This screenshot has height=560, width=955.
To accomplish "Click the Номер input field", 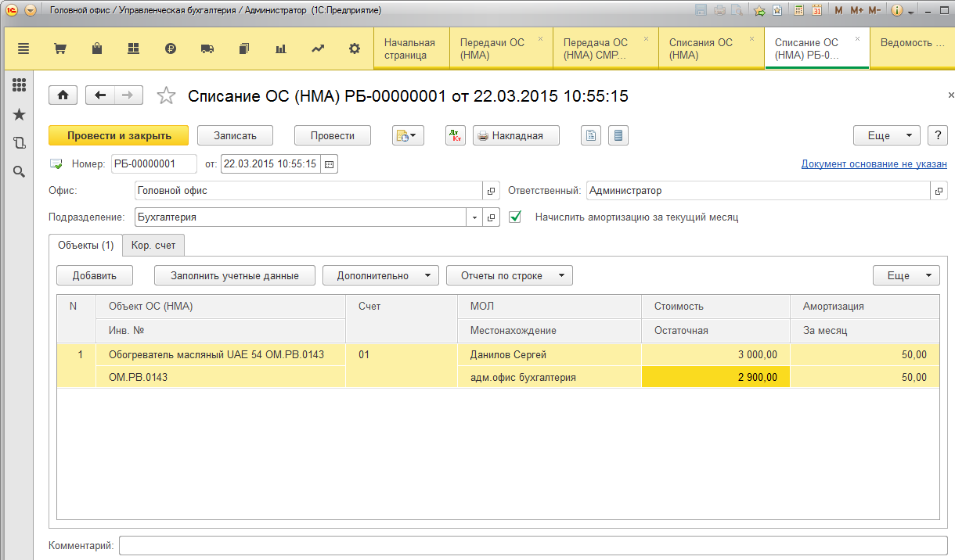I will (154, 164).
